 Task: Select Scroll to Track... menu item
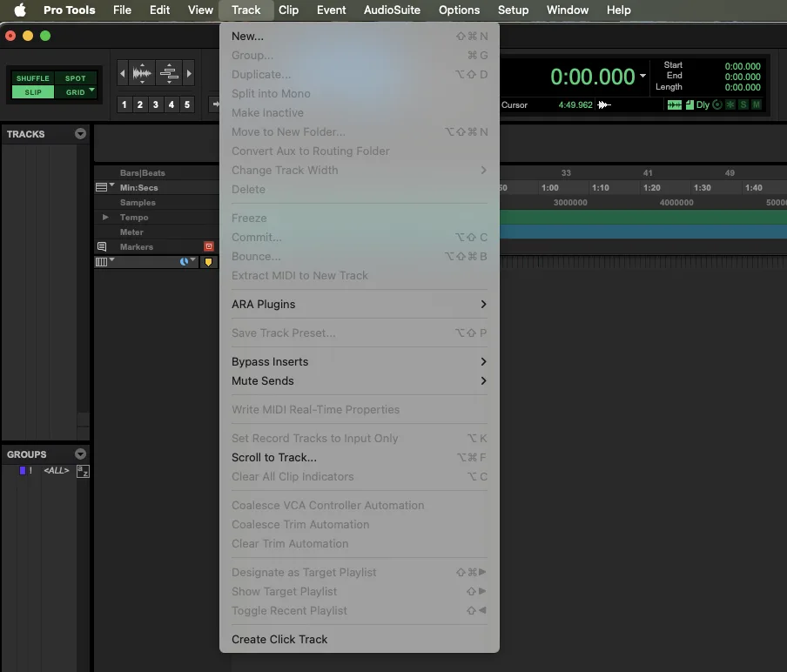click(x=360, y=458)
